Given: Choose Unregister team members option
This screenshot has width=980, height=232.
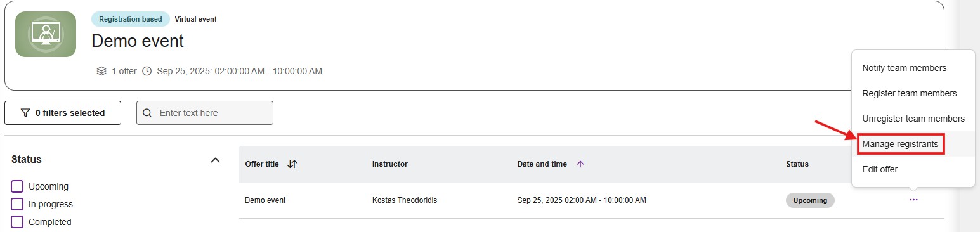Looking at the screenshot, I should pyautogui.click(x=913, y=119).
